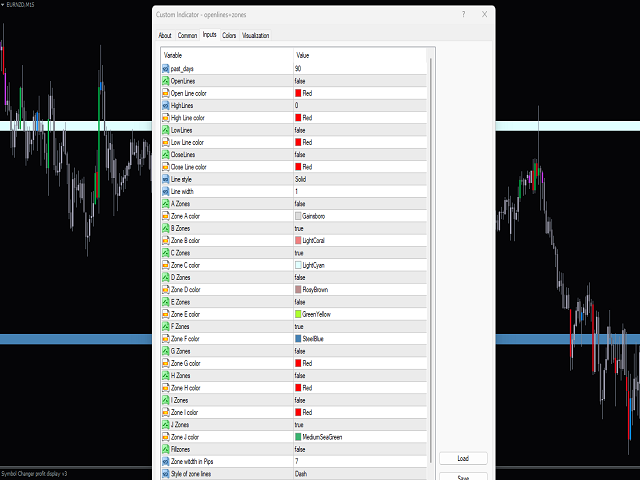Click the Open Line color variable icon
Image resolution: width=640 pixels, height=480 pixels.
[165, 93]
